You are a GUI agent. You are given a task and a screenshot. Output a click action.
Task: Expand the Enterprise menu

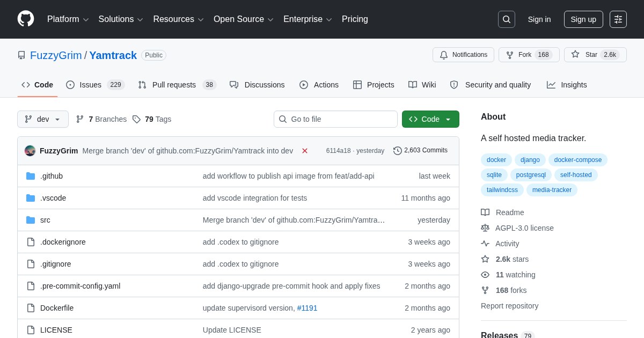click(x=308, y=19)
